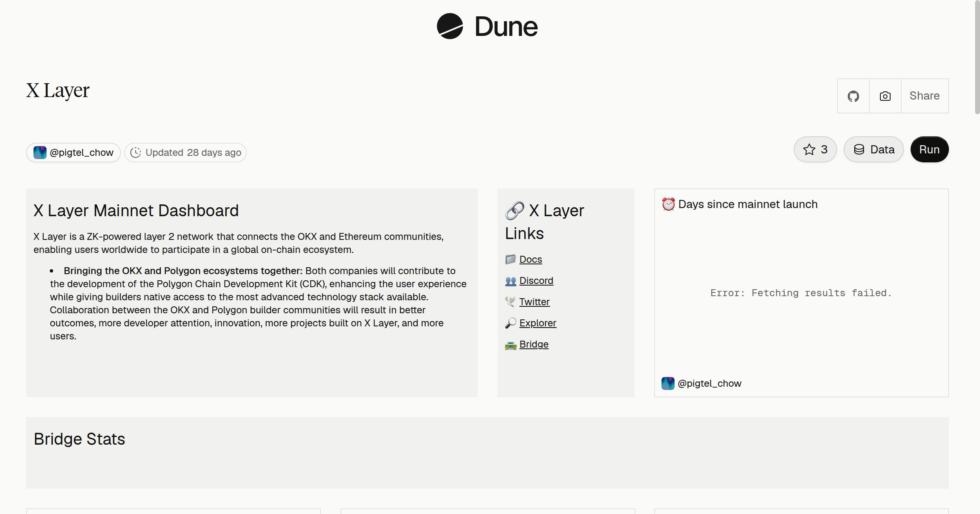Click the road icon beside Bridge
Viewport: 980px width, 514px height.
[510, 345]
